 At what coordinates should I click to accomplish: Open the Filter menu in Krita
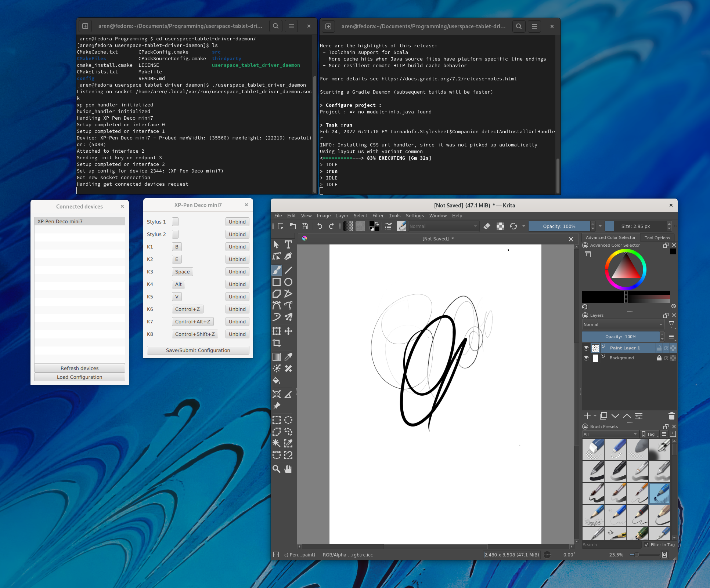click(378, 215)
